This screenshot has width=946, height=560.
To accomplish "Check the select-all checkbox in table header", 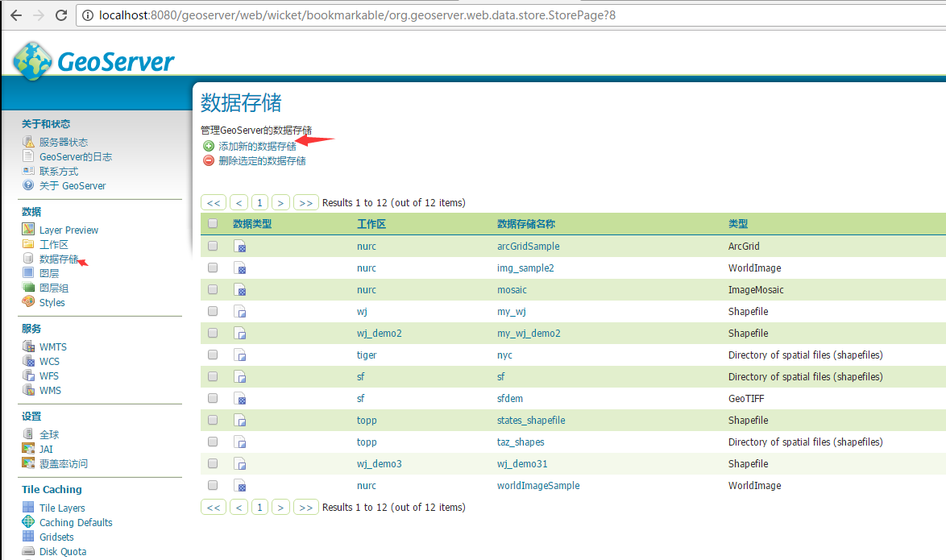I will [213, 224].
